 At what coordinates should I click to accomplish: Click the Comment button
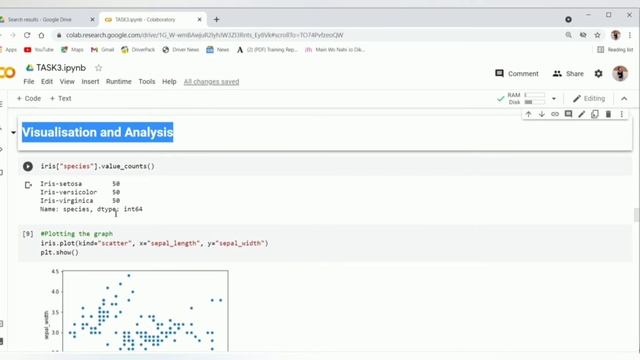[517, 73]
